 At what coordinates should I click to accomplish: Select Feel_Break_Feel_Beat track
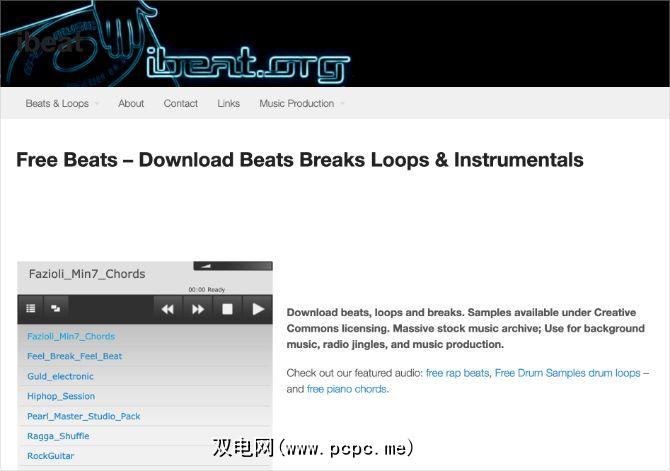click(74, 356)
